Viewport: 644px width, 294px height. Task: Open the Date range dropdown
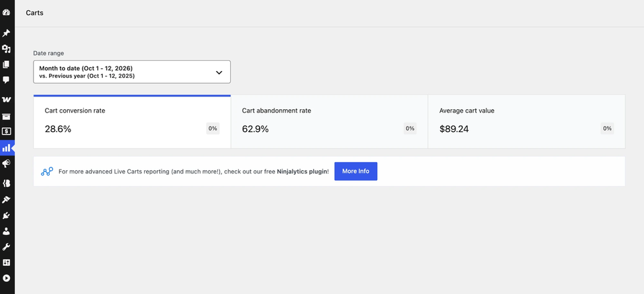132,72
